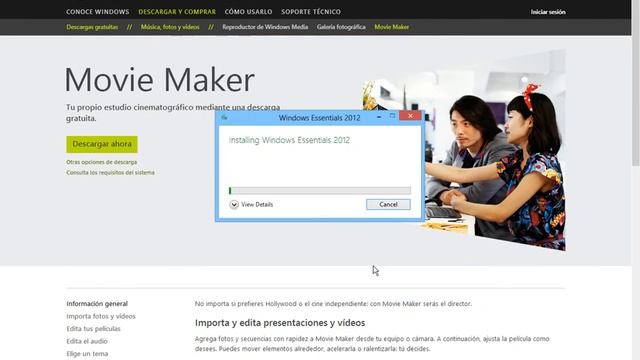The width and height of the screenshot is (640, 360).
Task: Open the SOPORTE TÉCNICO menu
Action: coord(311,12)
